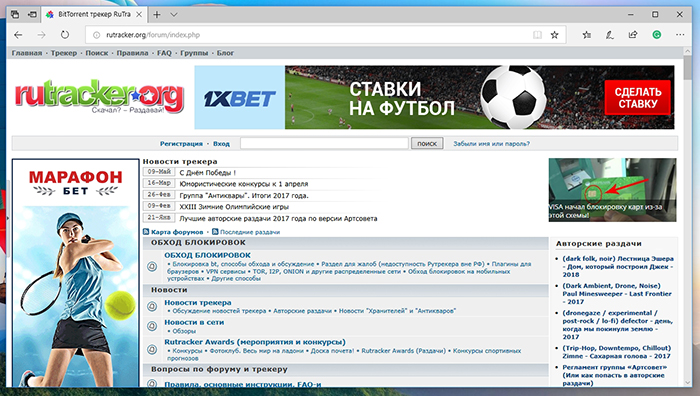Click into the forum search field

click(324, 143)
